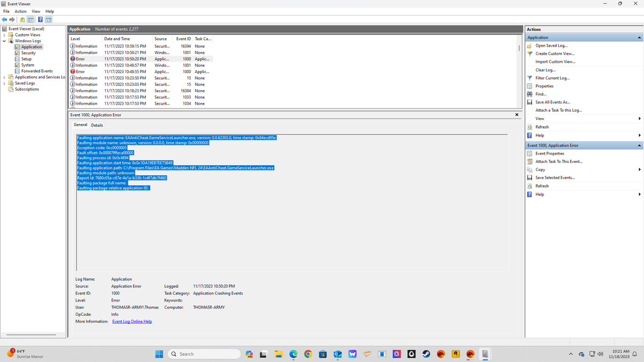
Task: Open Event Log Online Help link
Action: pos(132,321)
